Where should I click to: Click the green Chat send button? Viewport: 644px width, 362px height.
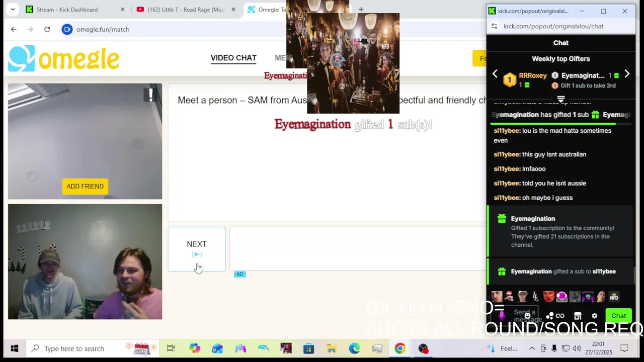(x=618, y=316)
